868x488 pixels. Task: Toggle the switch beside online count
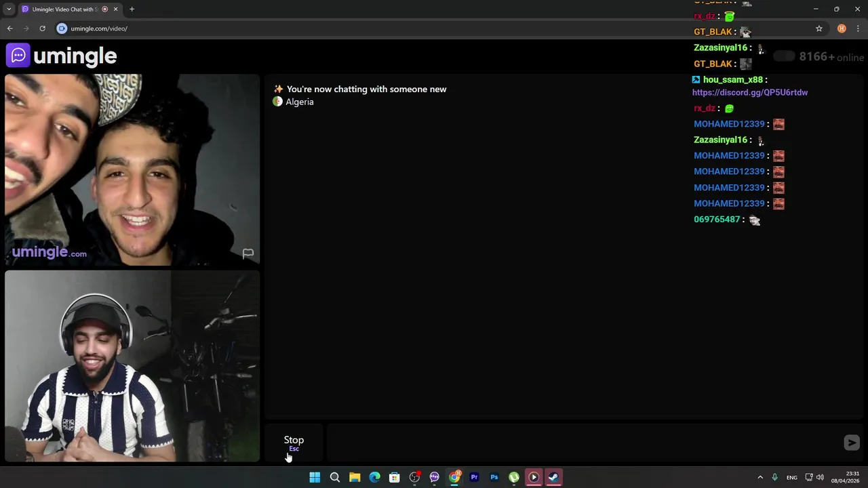point(784,56)
